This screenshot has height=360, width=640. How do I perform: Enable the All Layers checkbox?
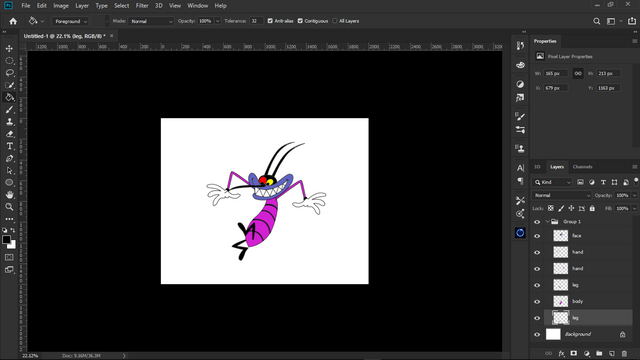[335, 21]
